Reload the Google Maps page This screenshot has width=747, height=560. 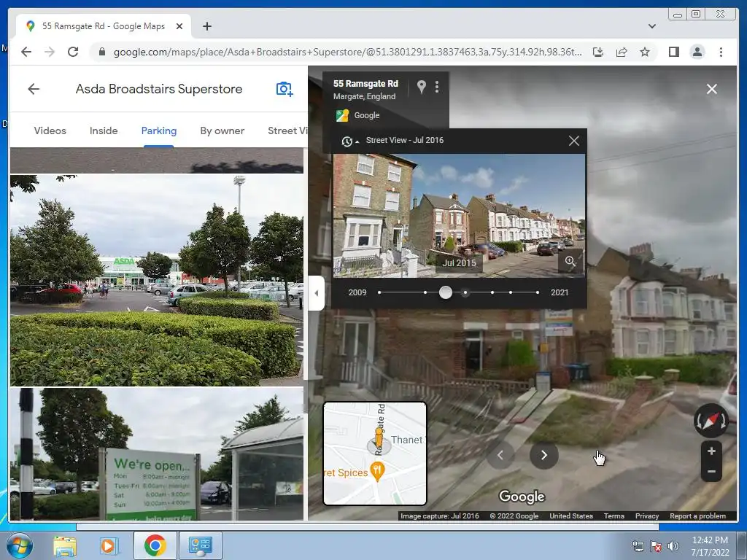(73, 52)
